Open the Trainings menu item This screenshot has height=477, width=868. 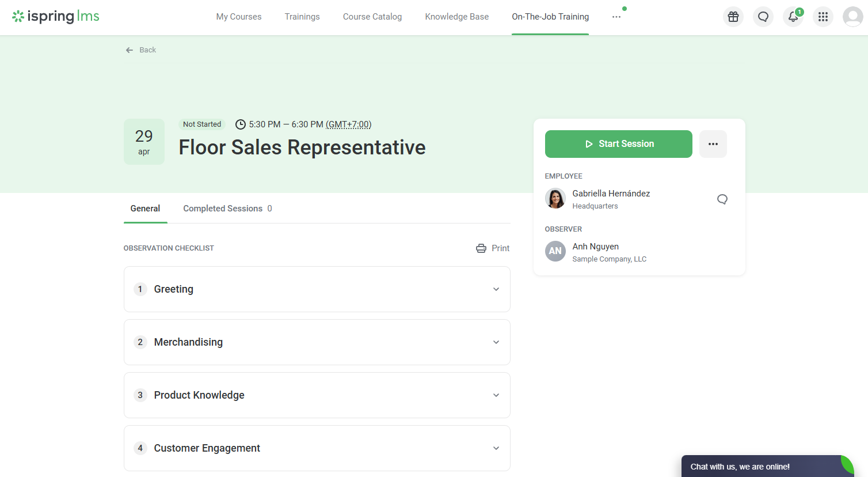(302, 17)
